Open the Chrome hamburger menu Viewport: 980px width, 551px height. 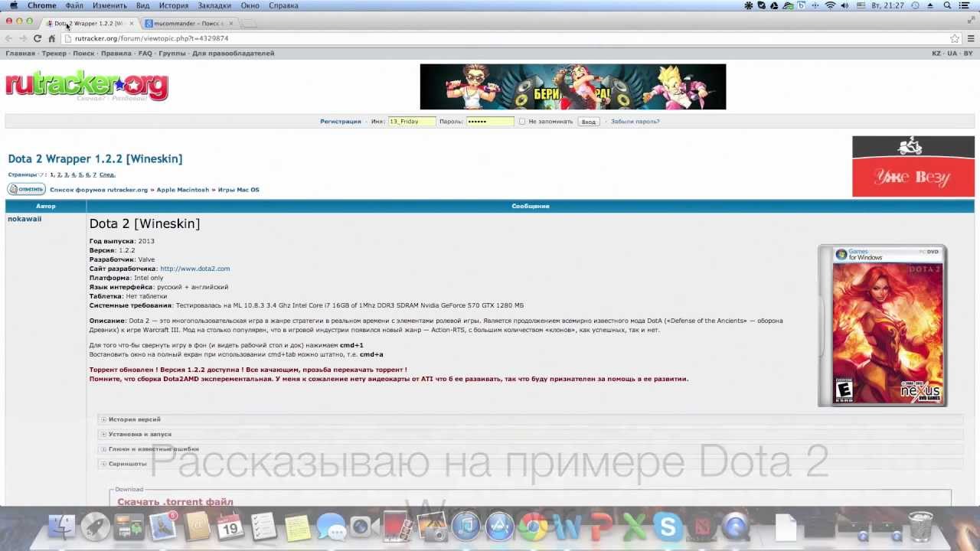coord(970,38)
